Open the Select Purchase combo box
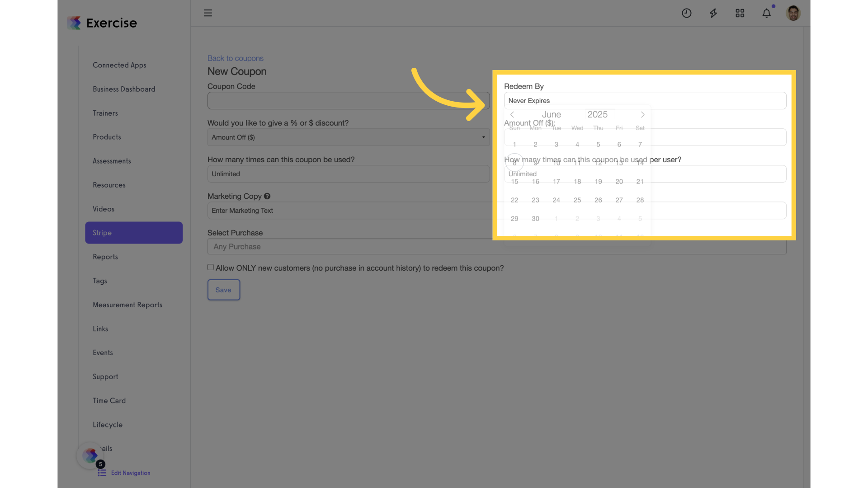The width and height of the screenshot is (868, 488). (x=497, y=247)
